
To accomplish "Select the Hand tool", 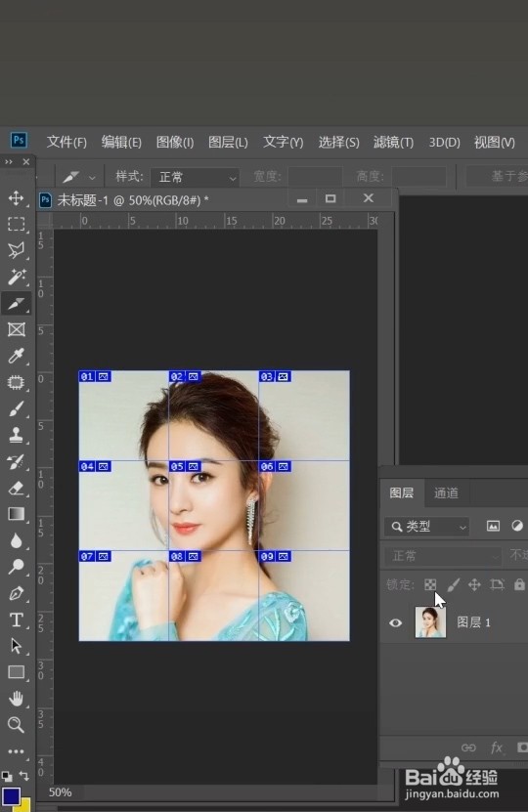I will 16,699.
